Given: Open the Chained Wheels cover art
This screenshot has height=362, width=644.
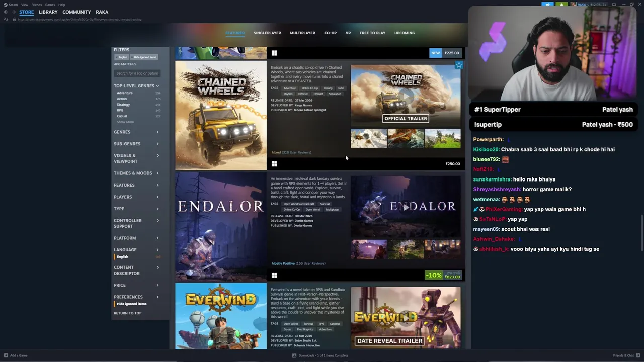Looking at the screenshot, I should (221, 116).
